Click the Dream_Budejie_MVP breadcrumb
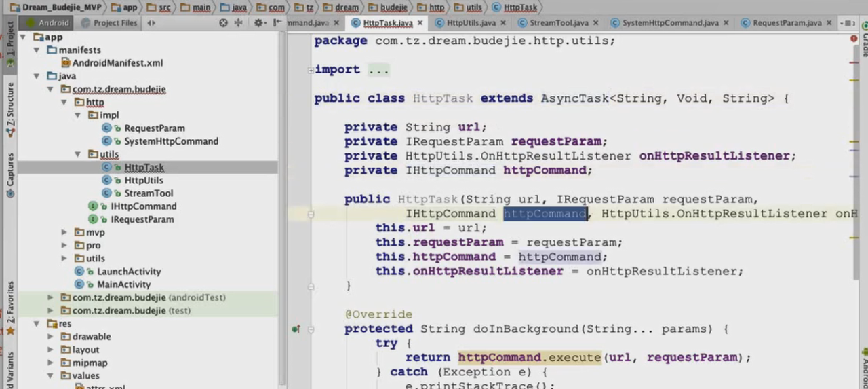Viewport: 868px width, 389px height. (x=57, y=7)
